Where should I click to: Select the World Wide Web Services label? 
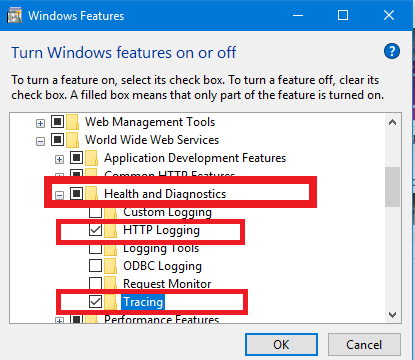pyautogui.click(x=152, y=140)
